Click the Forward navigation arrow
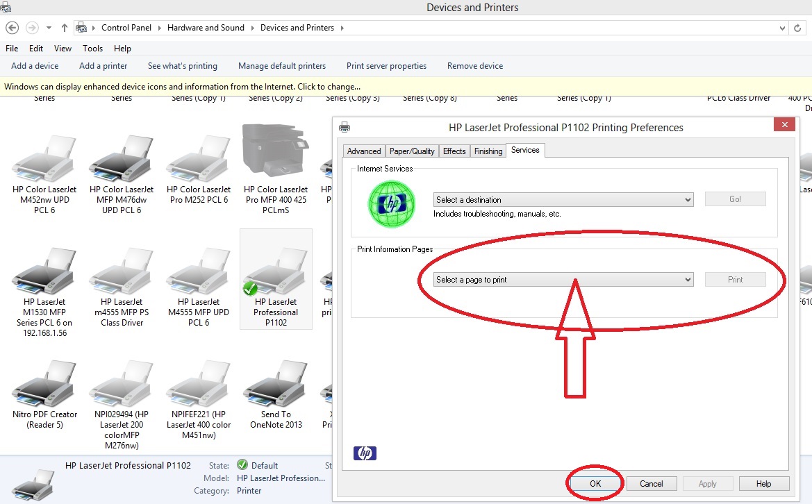The width and height of the screenshot is (812, 504). [32, 28]
